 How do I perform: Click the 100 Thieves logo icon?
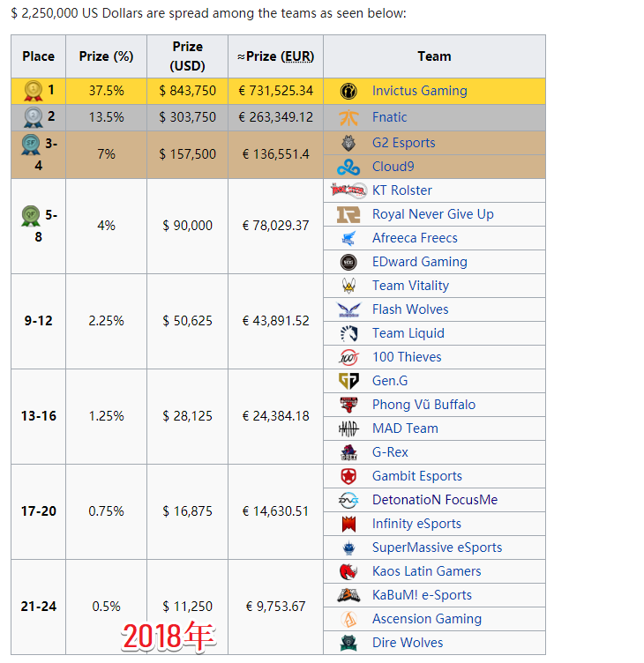pos(348,357)
